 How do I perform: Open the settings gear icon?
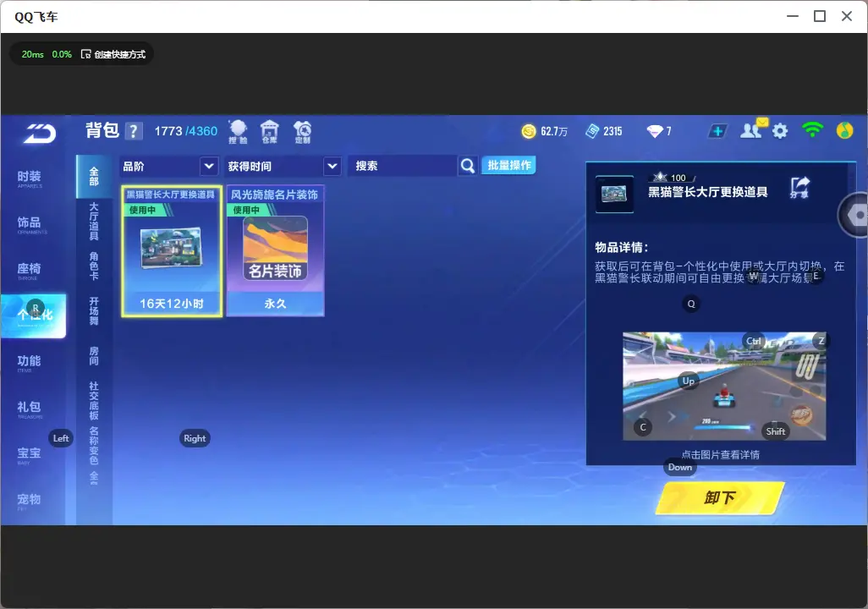[780, 131]
